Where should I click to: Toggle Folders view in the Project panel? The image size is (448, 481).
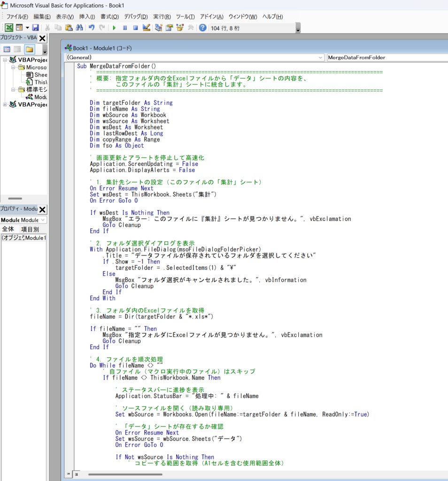(30, 49)
